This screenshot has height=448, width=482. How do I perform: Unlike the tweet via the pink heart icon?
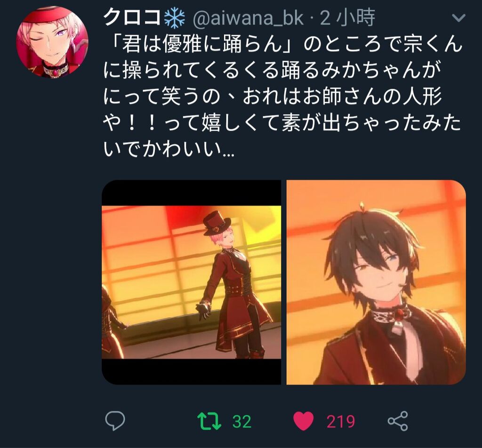[304, 421]
